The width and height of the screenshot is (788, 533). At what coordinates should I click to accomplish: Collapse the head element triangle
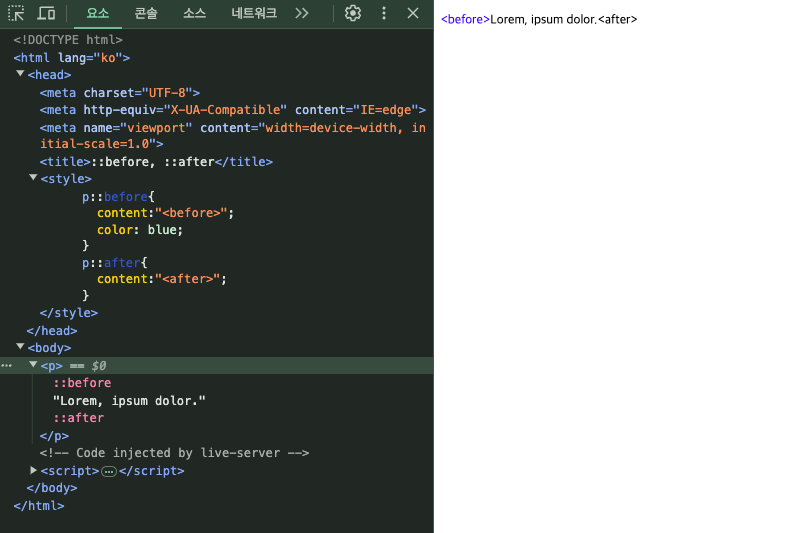click(20, 74)
